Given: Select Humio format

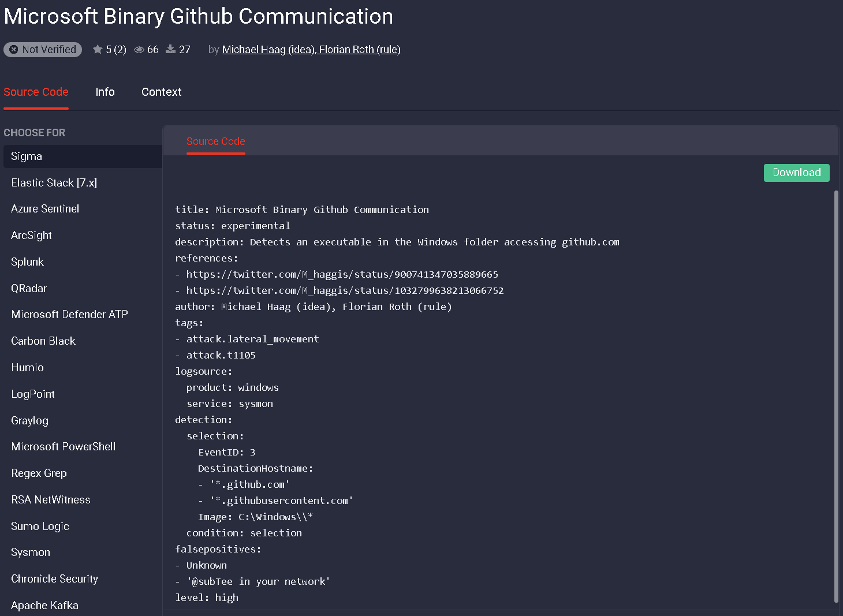Looking at the screenshot, I should pyautogui.click(x=83, y=368).
